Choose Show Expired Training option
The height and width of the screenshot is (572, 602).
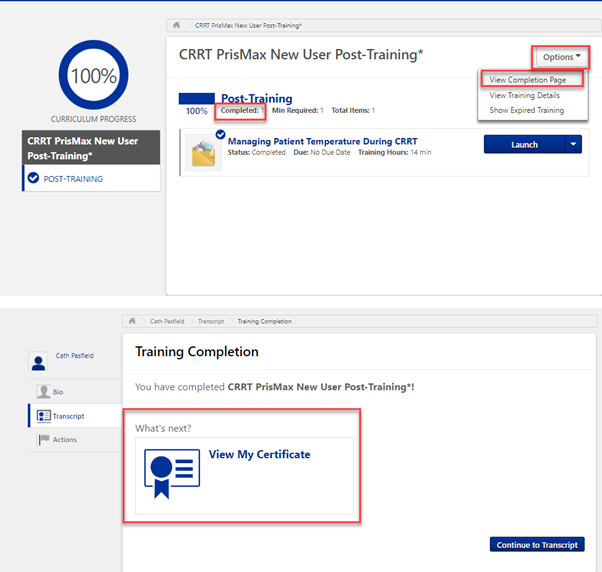point(526,110)
